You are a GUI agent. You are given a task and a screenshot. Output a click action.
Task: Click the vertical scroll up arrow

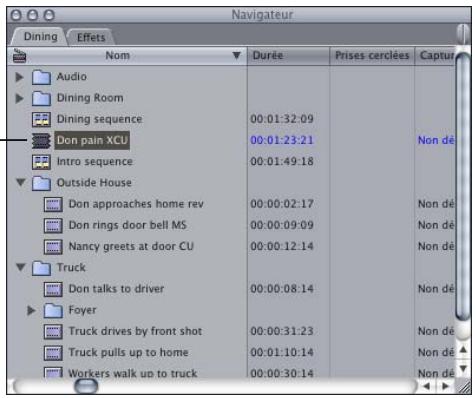(463, 350)
